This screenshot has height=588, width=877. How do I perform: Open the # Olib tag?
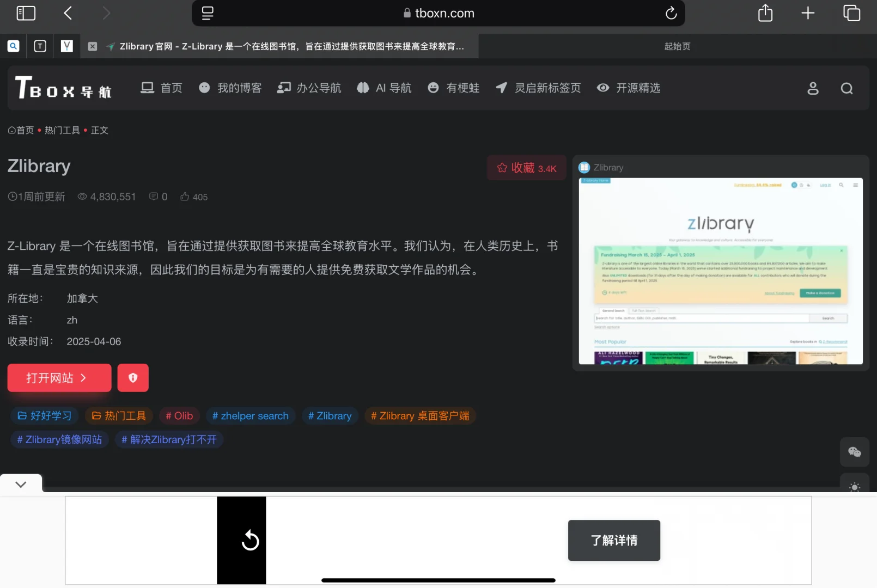179,416
